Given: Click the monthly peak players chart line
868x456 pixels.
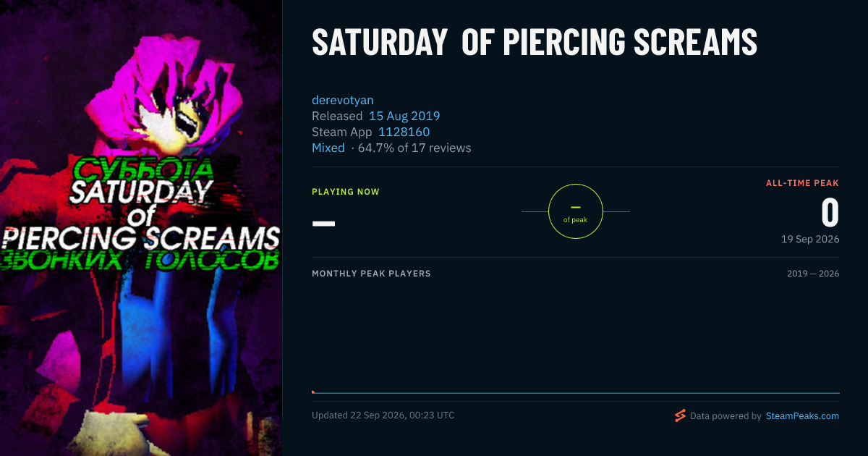Looking at the screenshot, I should [576, 393].
